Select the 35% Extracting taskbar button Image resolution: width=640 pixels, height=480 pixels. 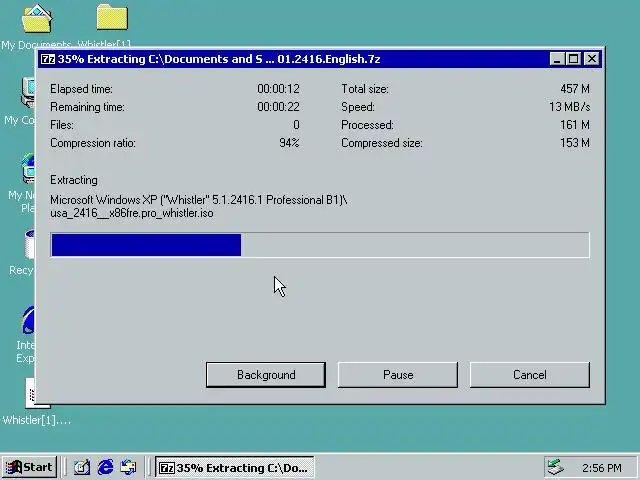click(x=234, y=467)
